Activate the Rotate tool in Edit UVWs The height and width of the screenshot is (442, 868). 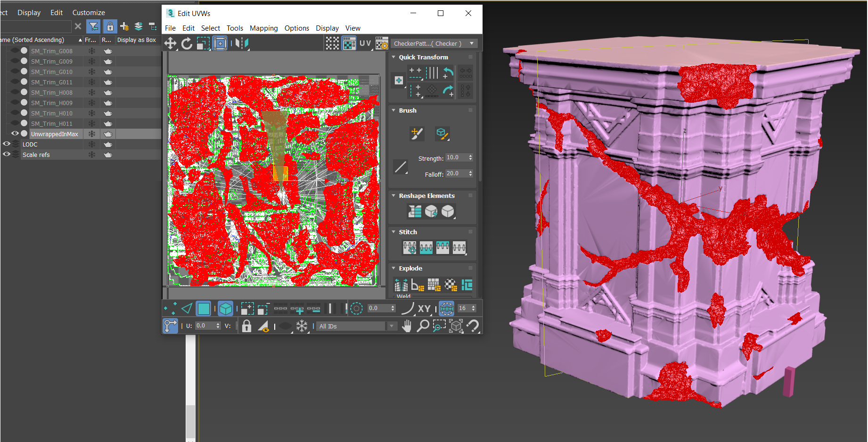coord(187,44)
